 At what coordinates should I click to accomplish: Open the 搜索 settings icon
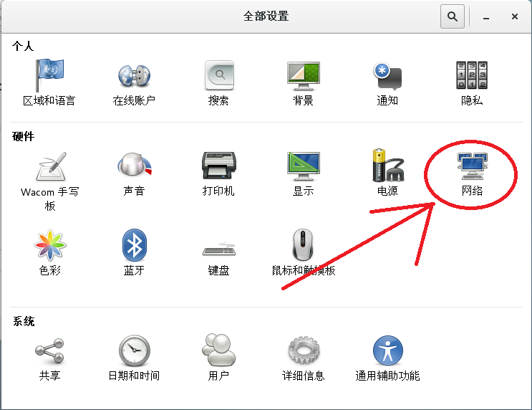tap(219, 75)
